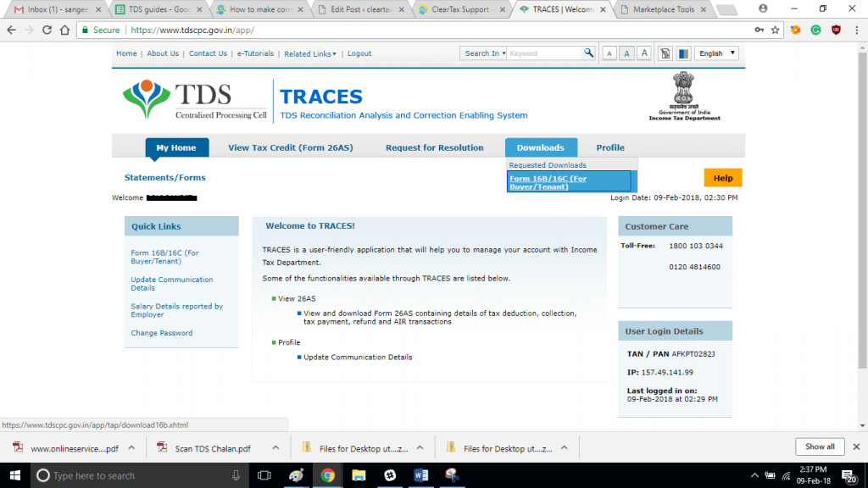Viewport: 868px width, 488px height.
Task: Open View Tax Credit (Form 26AS) menu
Action: click(x=291, y=147)
